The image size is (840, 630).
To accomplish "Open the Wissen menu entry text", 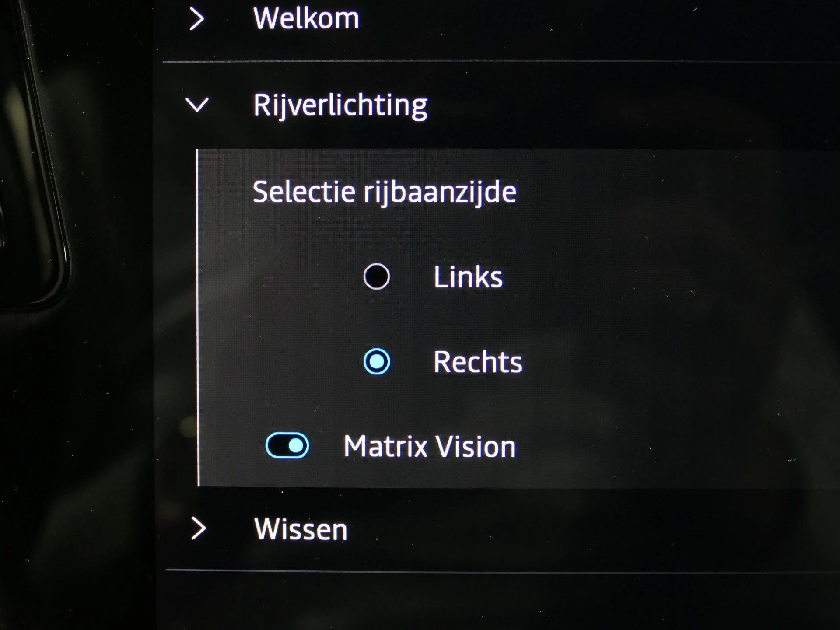I will [301, 529].
